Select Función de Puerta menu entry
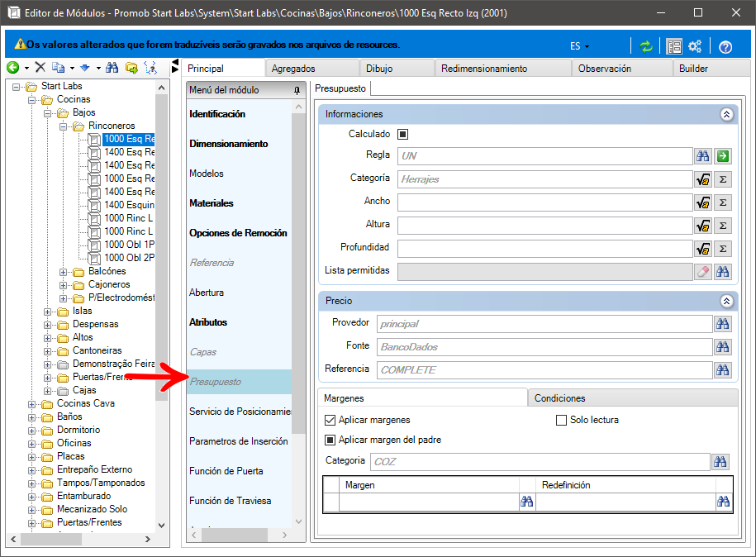 tap(226, 471)
